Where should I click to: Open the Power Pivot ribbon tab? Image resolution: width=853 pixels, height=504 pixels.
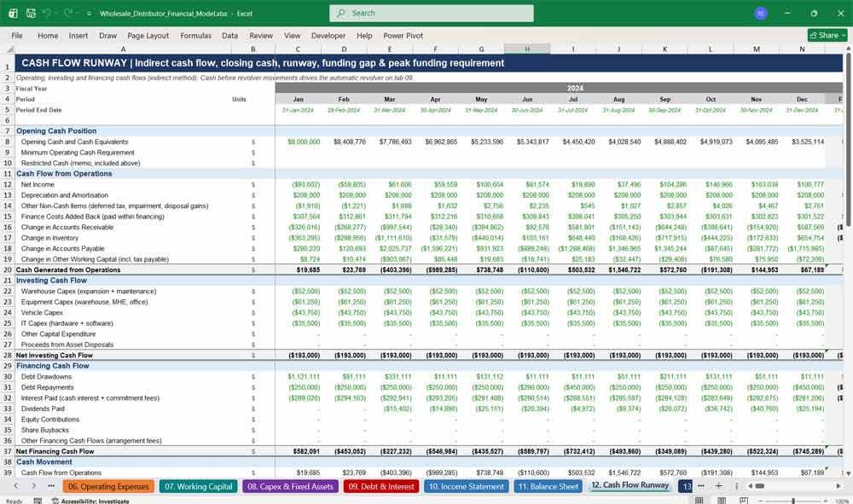[x=403, y=35]
